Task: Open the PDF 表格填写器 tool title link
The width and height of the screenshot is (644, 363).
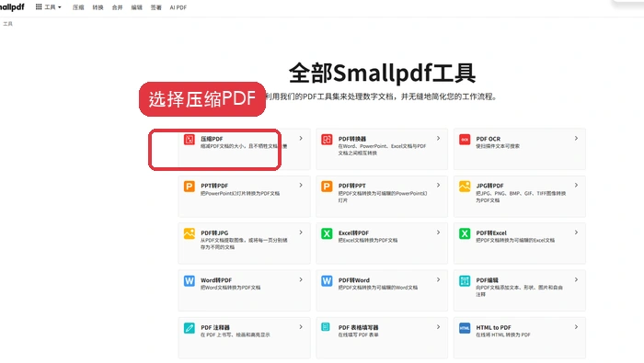Action: click(x=358, y=328)
